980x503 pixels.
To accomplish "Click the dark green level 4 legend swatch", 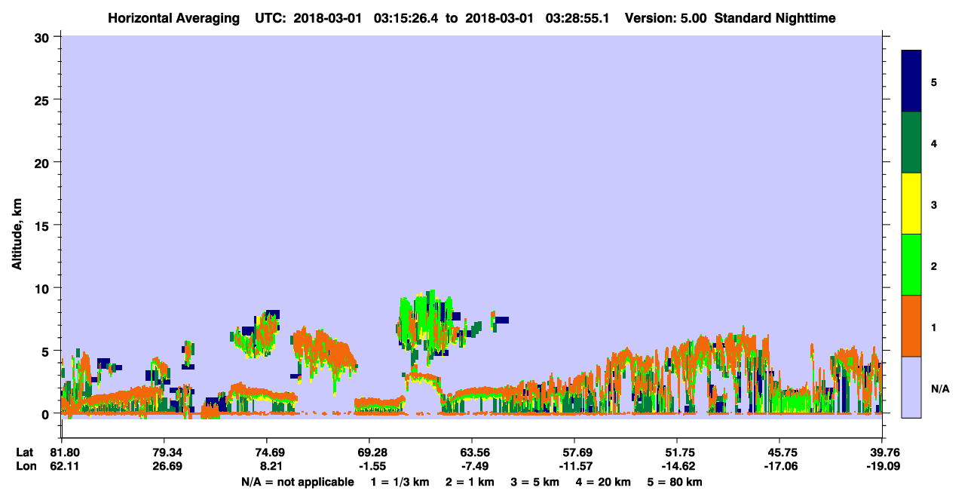I will coord(911,143).
